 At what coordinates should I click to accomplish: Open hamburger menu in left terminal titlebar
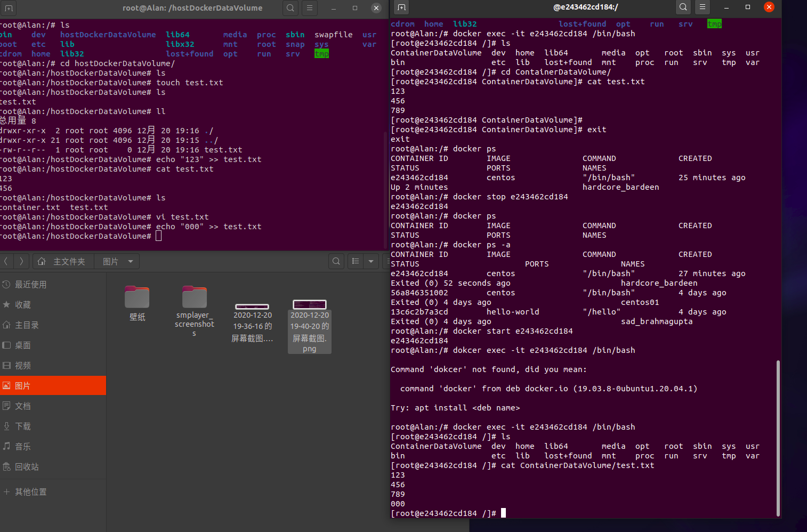(310, 8)
